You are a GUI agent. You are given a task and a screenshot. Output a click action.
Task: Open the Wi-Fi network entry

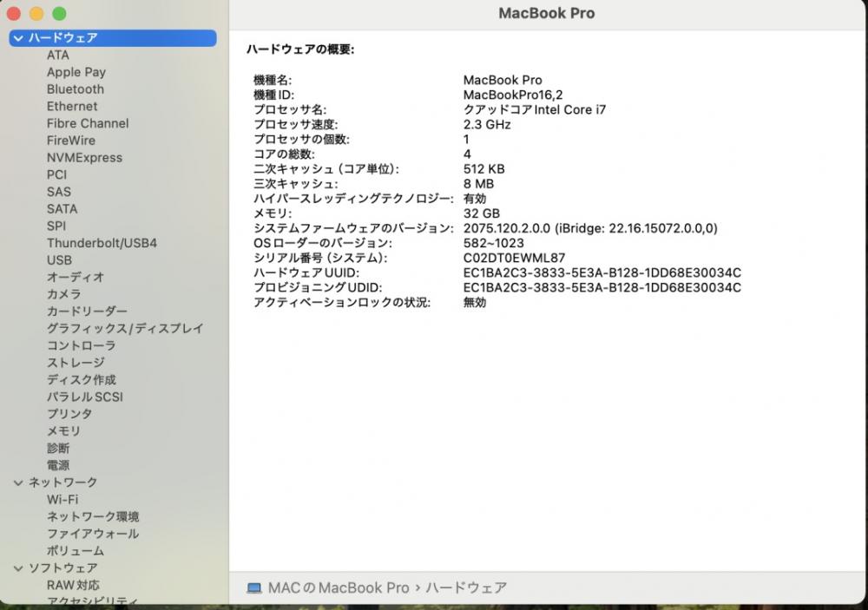tap(62, 499)
